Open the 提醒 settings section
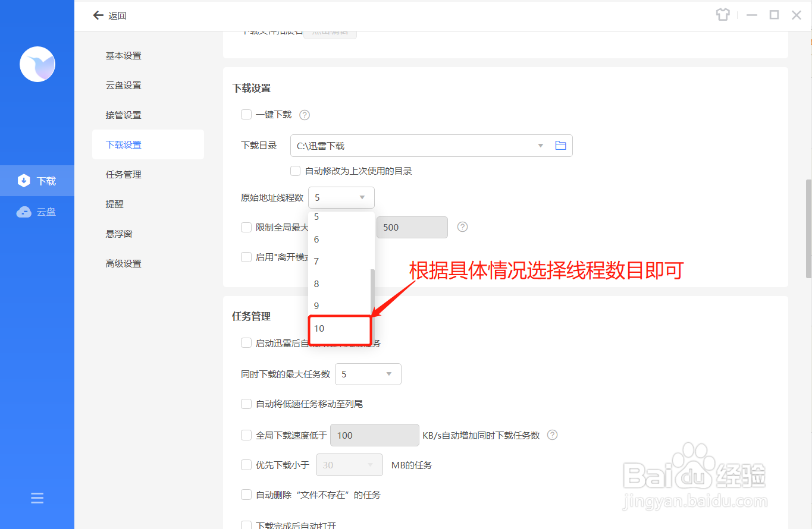The image size is (812, 529). click(x=115, y=204)
